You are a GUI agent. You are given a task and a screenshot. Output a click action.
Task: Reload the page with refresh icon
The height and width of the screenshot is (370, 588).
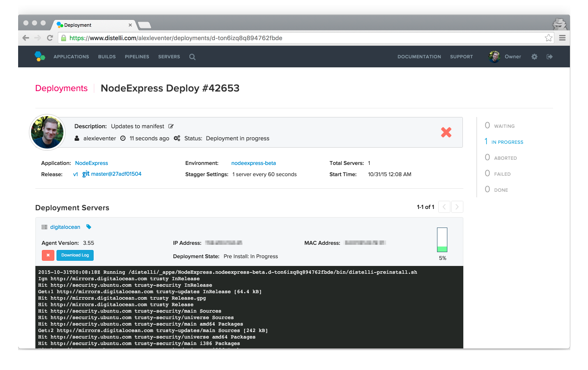point(50,38)
